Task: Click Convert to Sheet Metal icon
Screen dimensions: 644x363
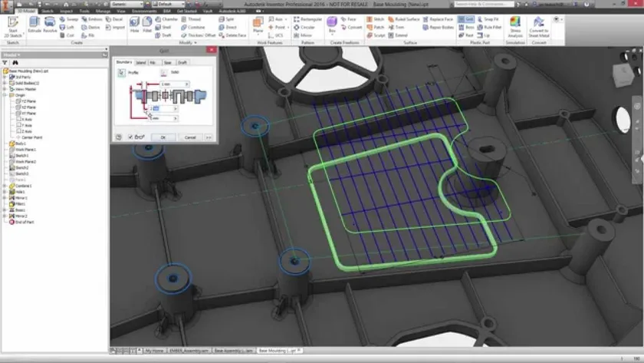Action: [539, 27]
